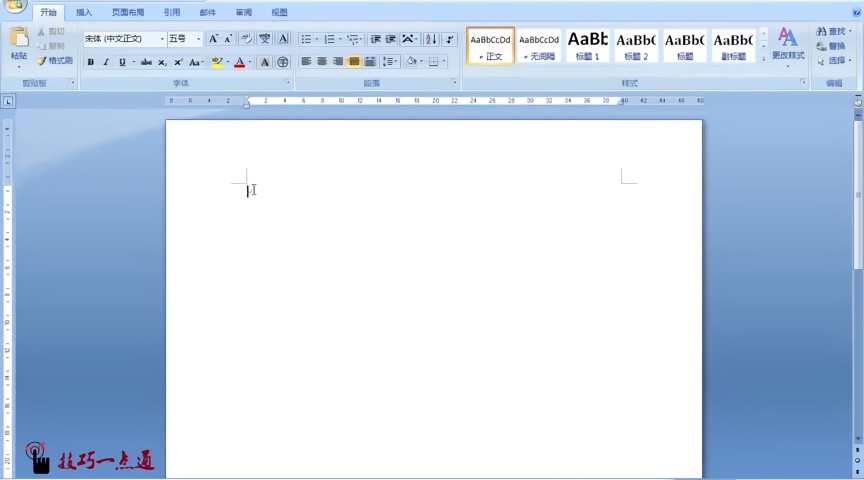Click the Change Case (Aa) icon
Viewport: 864px width, 480px height.
(x=194, y=62)
